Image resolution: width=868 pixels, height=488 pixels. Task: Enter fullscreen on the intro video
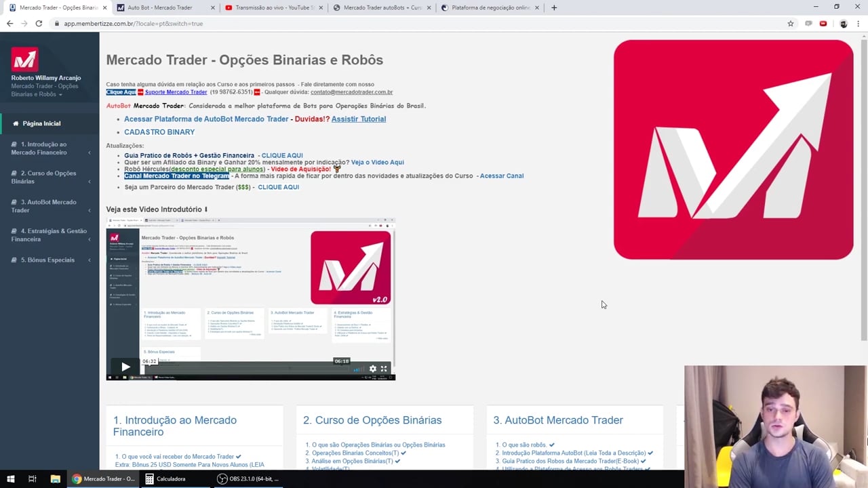(x=384, y=369)
